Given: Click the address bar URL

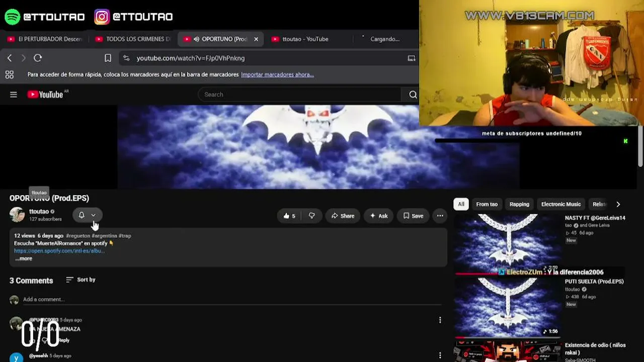Looking at the screenshot, I should 191,58.
